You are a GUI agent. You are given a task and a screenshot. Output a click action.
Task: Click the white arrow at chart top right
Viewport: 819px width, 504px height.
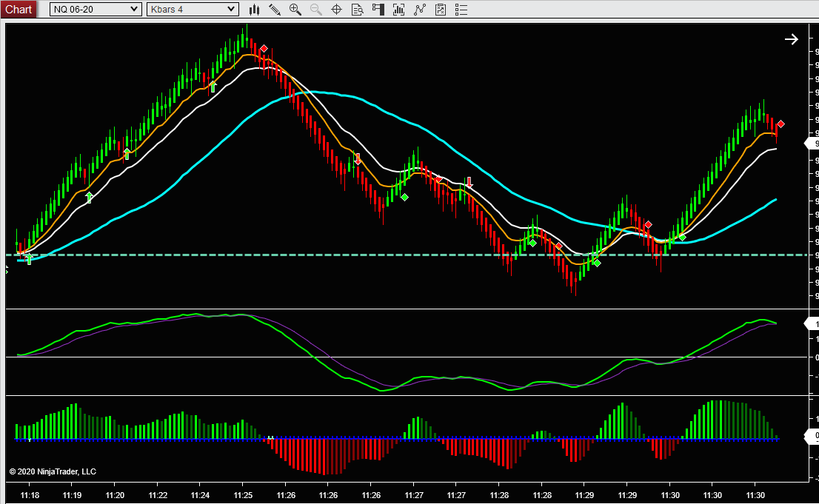(x=791, y=40)
